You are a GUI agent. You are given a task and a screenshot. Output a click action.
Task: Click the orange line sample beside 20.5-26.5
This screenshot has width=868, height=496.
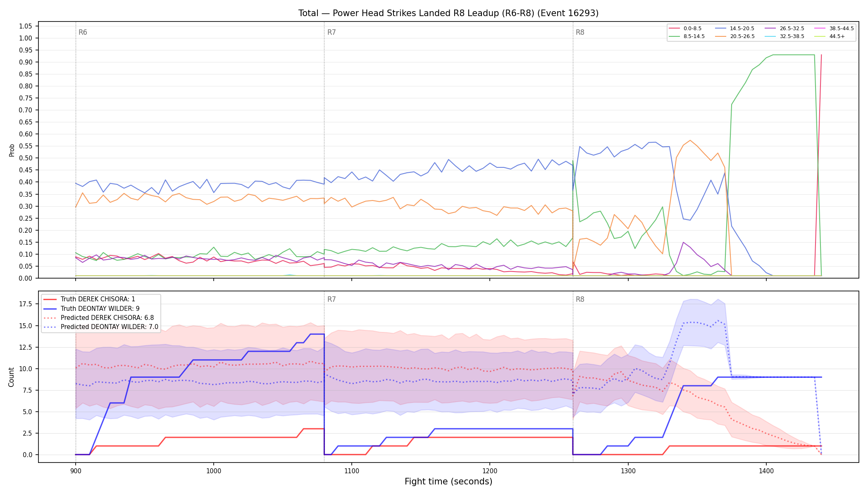pyautogui.click(x=720, y=36)
